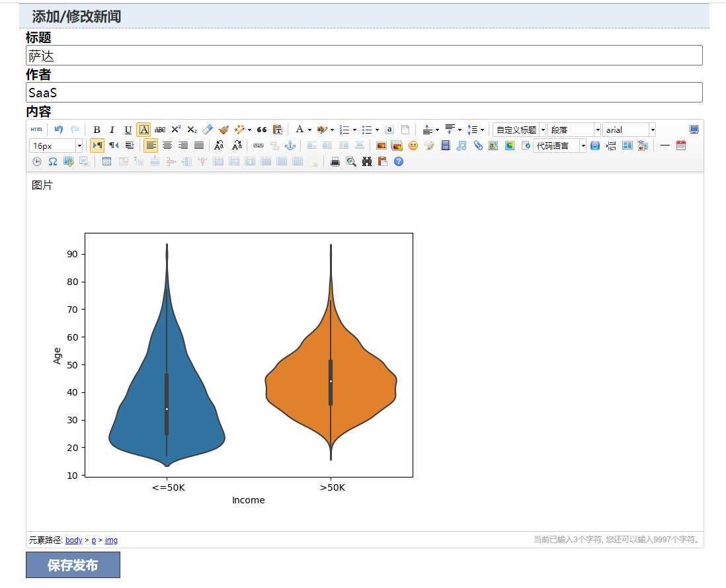
Task: Upload a single image
Action: point(381,146)
